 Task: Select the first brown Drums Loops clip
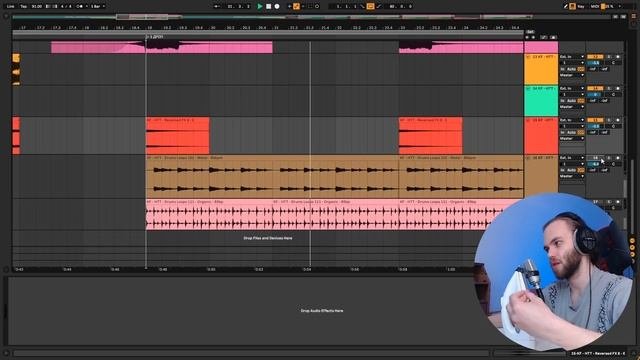(x=272, y=176)
